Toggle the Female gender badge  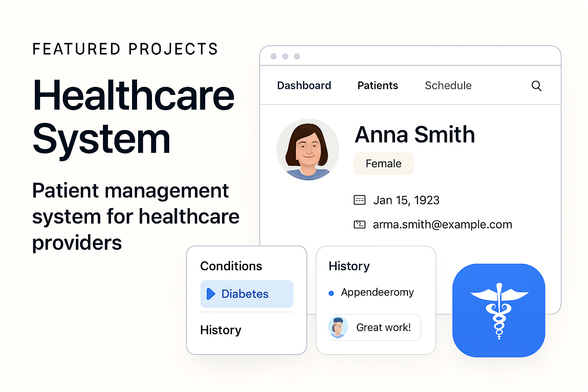(384, 163)
